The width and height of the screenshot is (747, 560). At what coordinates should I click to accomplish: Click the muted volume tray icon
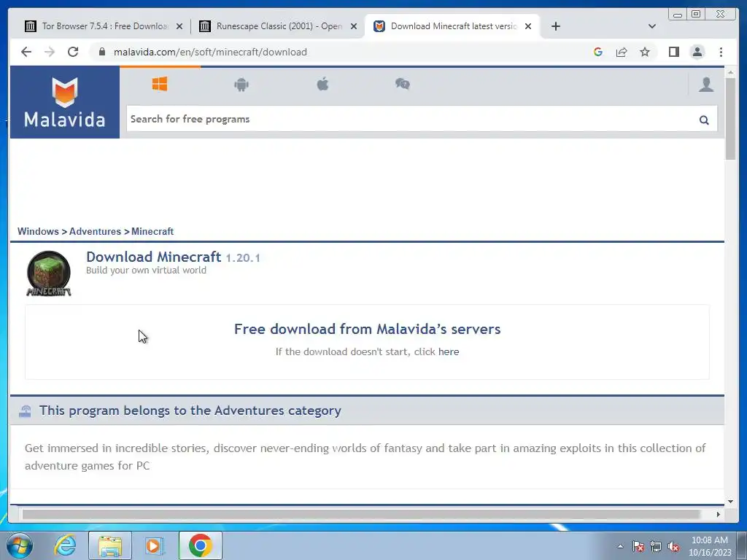point(673,546)
